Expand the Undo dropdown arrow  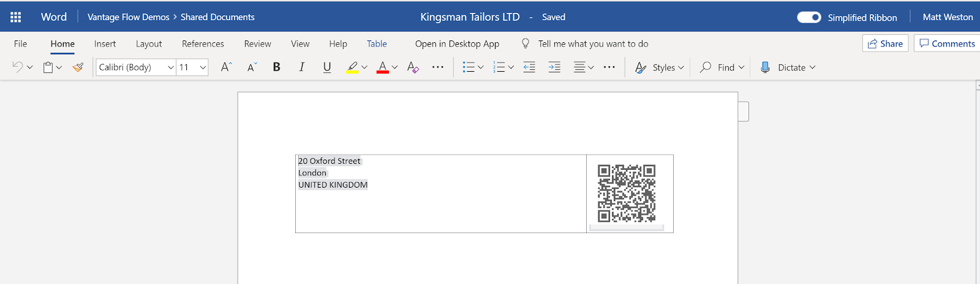(29, 67)
